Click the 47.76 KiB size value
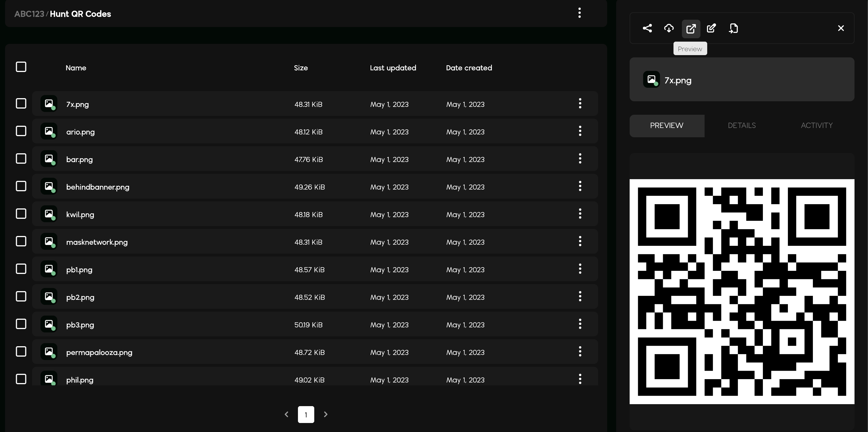This screenshot has height=432, width=868. pos(309,159)
